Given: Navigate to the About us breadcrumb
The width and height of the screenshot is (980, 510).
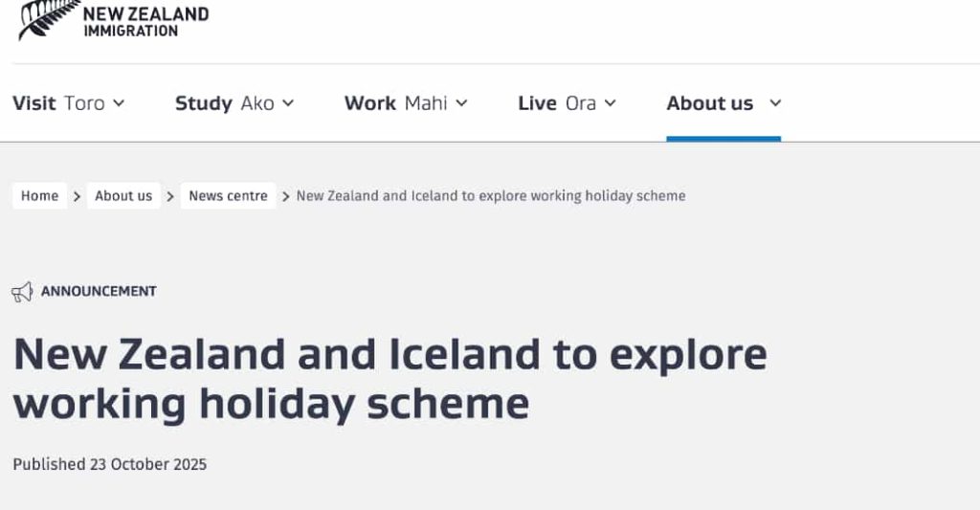Looking at the screenshot, I should tap(123, 196).
